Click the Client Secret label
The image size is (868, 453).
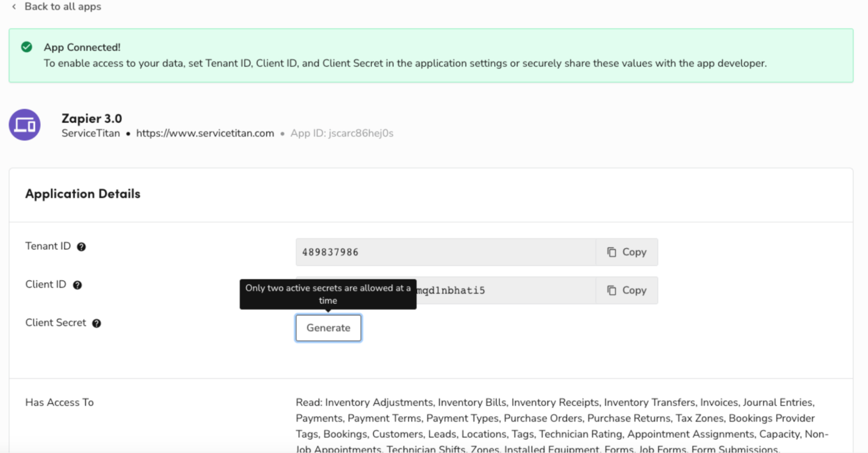56,322
